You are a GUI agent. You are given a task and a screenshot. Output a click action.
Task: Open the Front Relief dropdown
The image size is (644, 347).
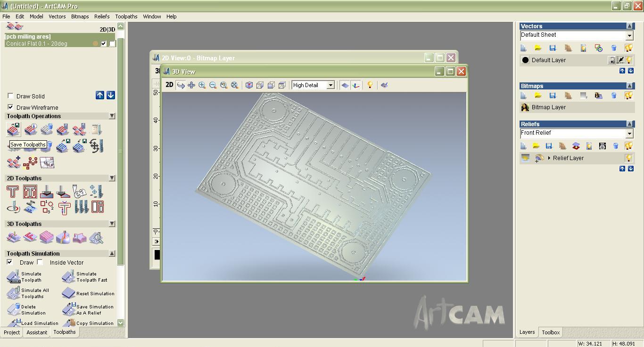[629, 134]
